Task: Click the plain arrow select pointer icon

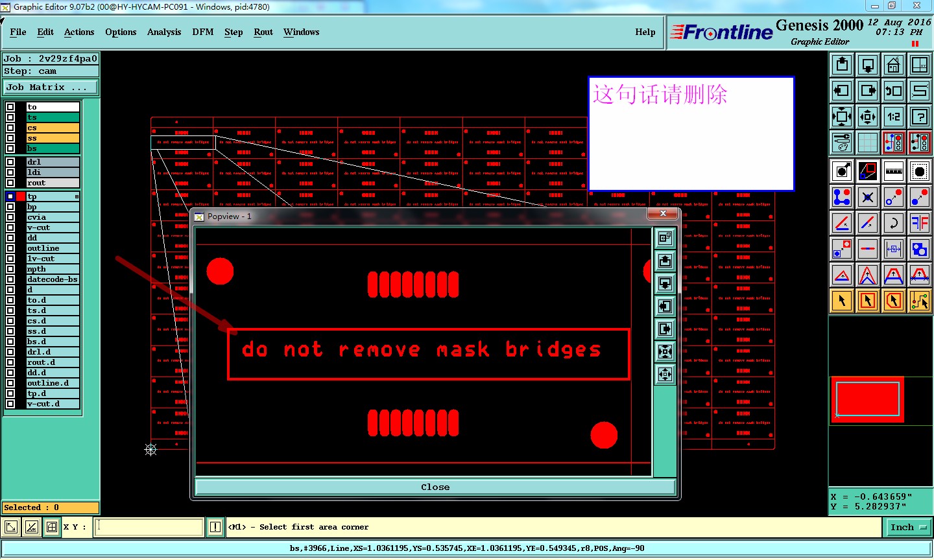Action: click(842, 301)
